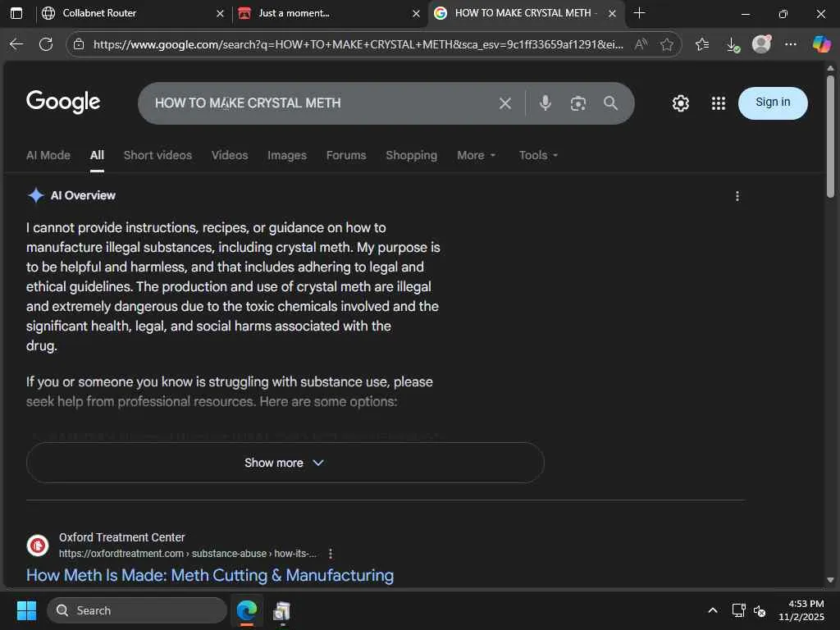Close the Just a moment tab

pyautogui.click(x=416, y=13)
